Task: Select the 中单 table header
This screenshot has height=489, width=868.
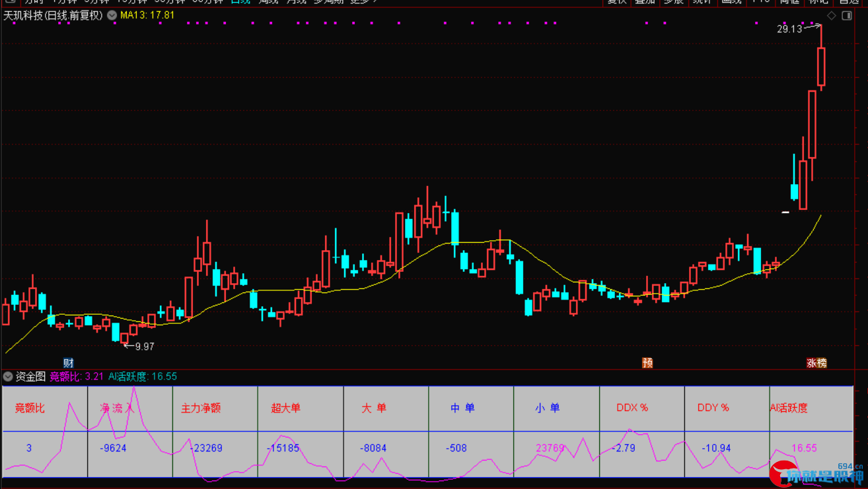Action: 462,408
